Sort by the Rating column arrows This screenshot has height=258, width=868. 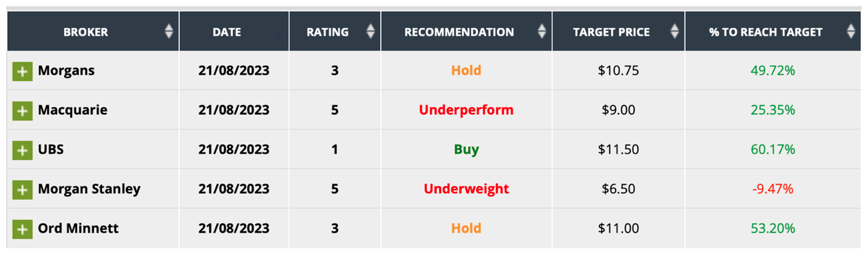pos(370,31)
